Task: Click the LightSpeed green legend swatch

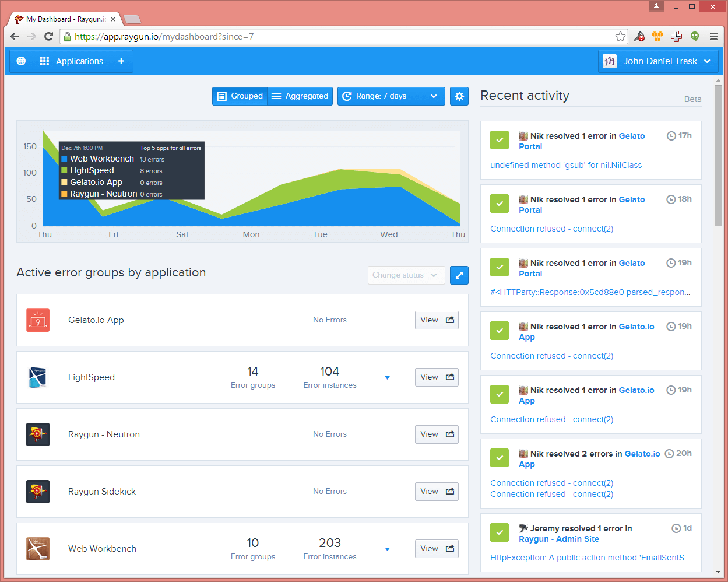Action: tap(65, 170)
